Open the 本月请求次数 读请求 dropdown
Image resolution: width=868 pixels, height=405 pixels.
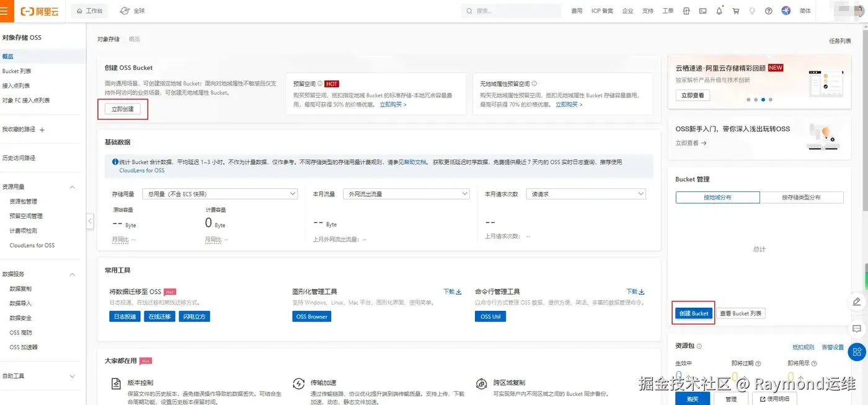coord(586,194)
